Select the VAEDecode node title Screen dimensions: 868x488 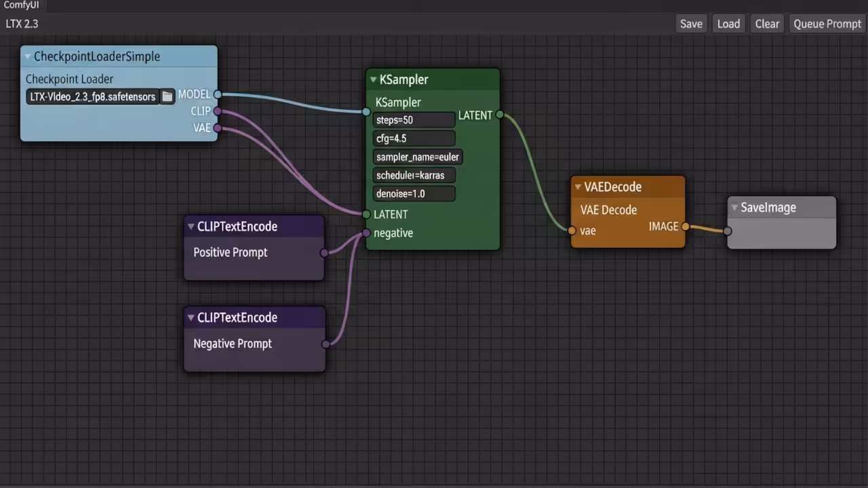(613, 187)
